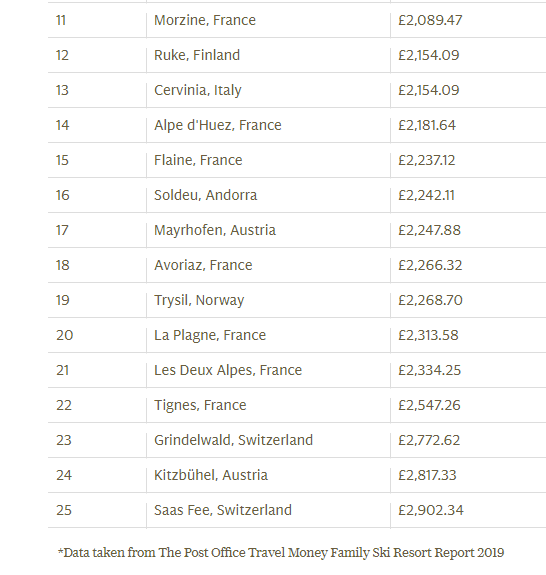Select the Grindelwald, Switzerland entry

point(233,440)
